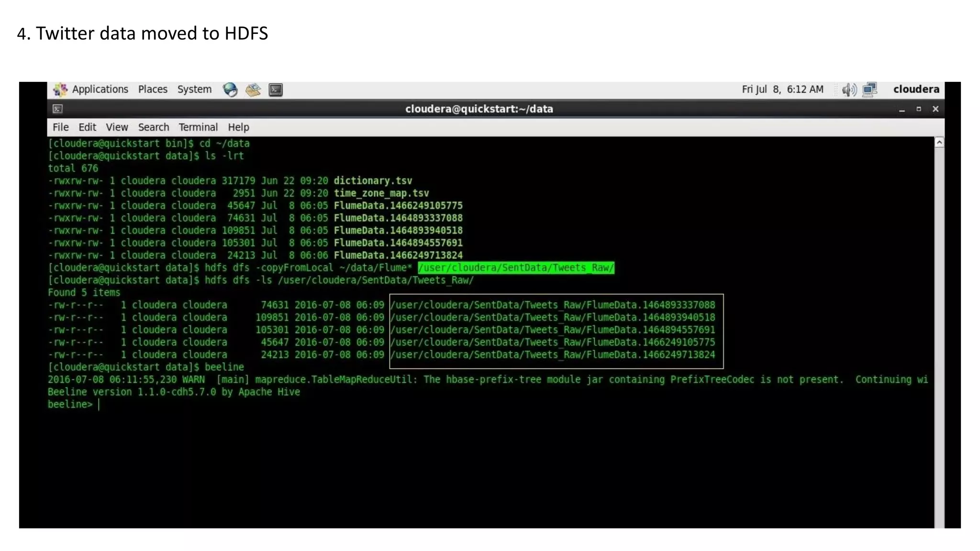Click FlumeData.1466249713824 in ls listing
The height and width of the screenshot is (551, 980).
(x=398, y=255)
